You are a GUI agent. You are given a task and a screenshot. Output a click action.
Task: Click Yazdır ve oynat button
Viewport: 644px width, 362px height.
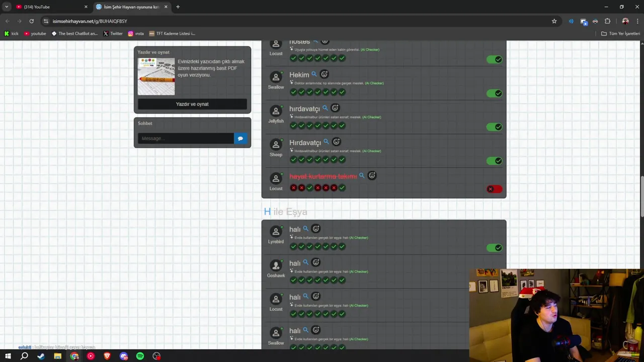192,104
